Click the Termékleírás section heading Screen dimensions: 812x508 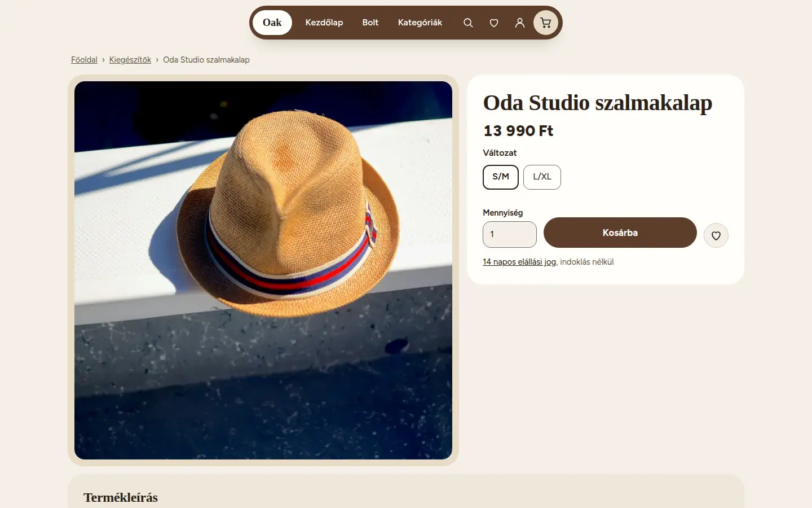(121, 497)
